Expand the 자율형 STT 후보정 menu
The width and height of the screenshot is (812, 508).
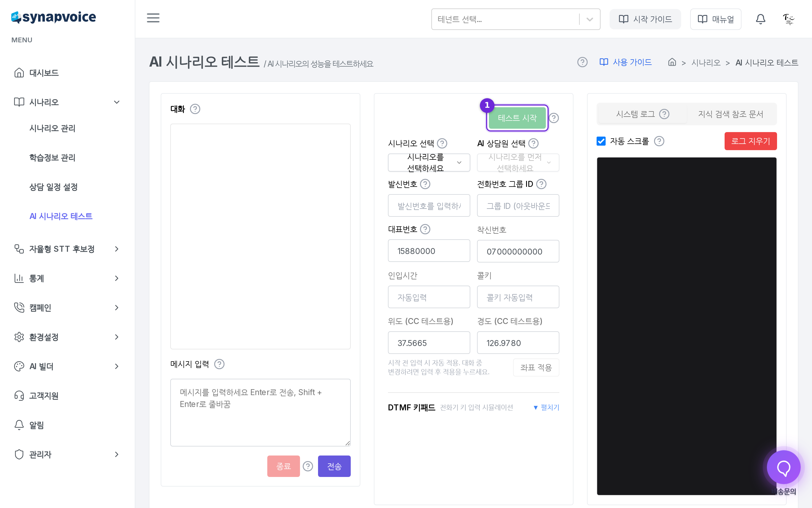[67, 249]
